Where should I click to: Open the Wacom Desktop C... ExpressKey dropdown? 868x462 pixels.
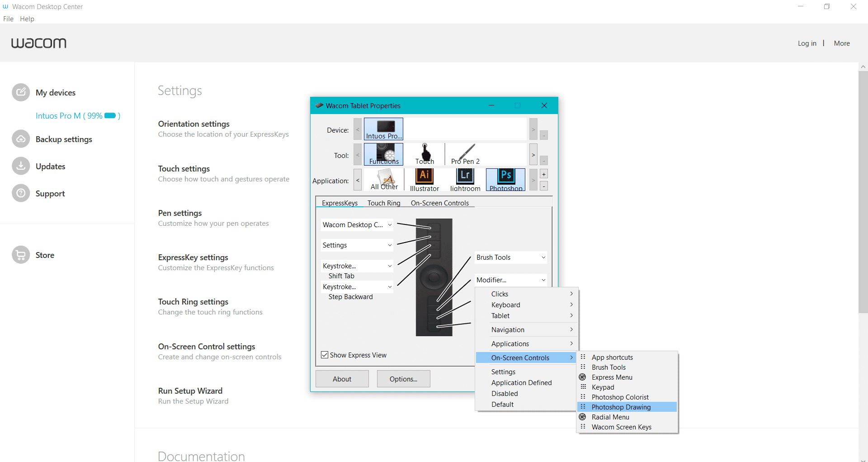[x=357, y=225]
